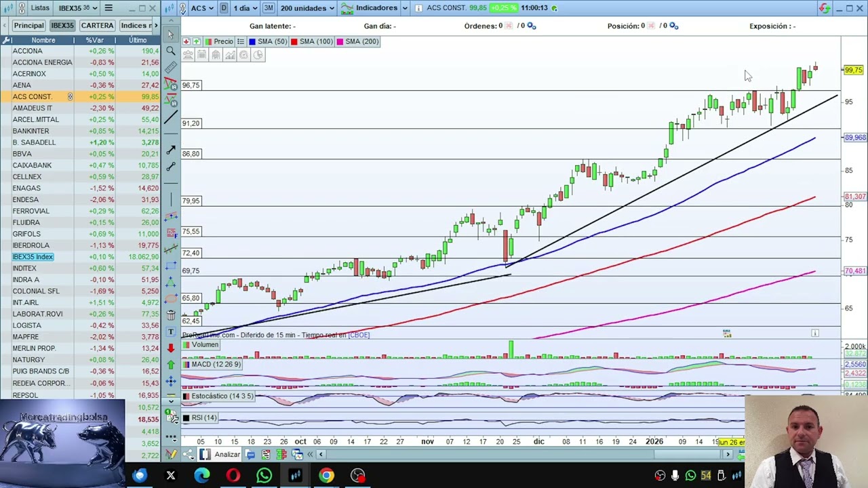Open WhatsApp from the taskbar
This screenshot has width=868, height=488.
[264, 476]
